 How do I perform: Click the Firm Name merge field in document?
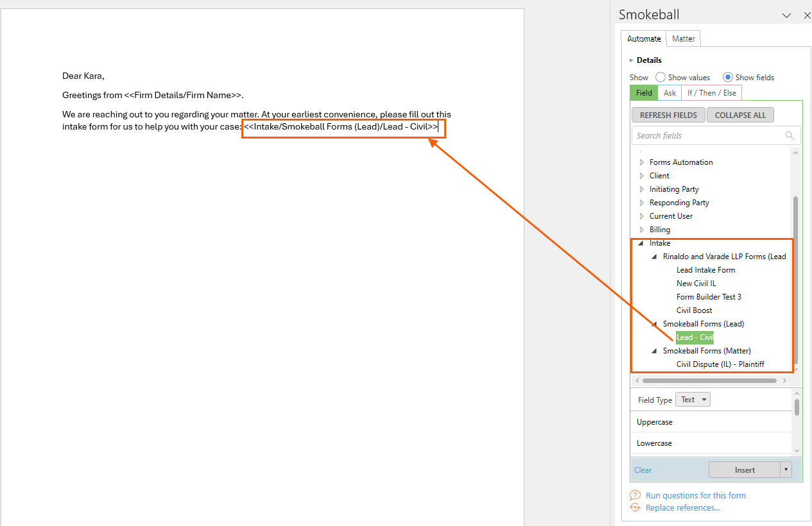(x=184, y=95)
